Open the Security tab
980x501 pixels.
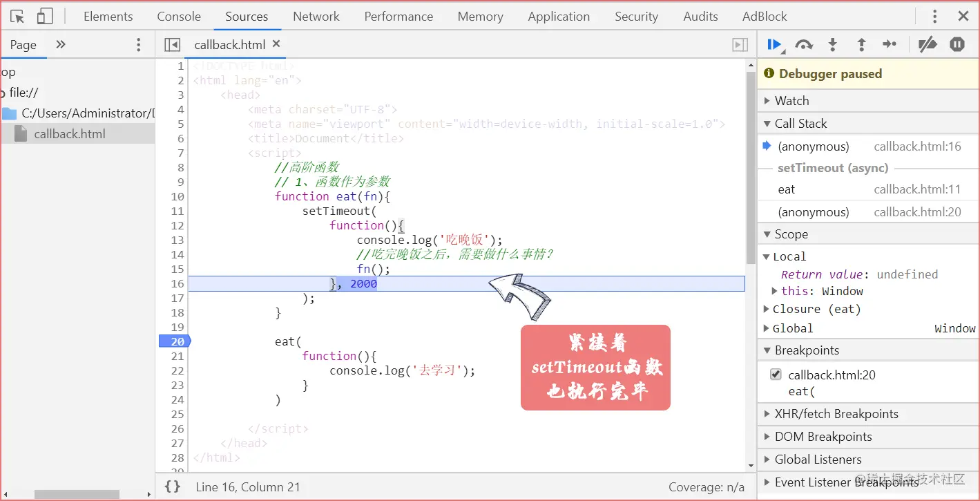(x=636, y=17)
